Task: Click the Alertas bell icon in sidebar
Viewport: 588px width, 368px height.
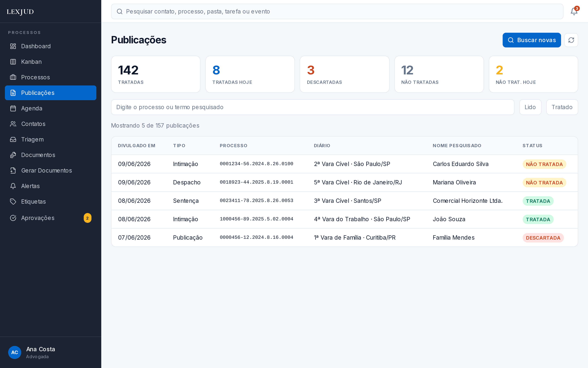Action: (13, 186)
